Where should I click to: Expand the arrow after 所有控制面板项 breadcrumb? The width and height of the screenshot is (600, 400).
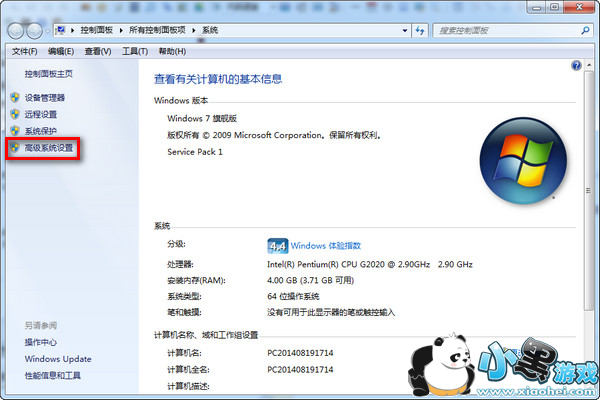[194, 30]
